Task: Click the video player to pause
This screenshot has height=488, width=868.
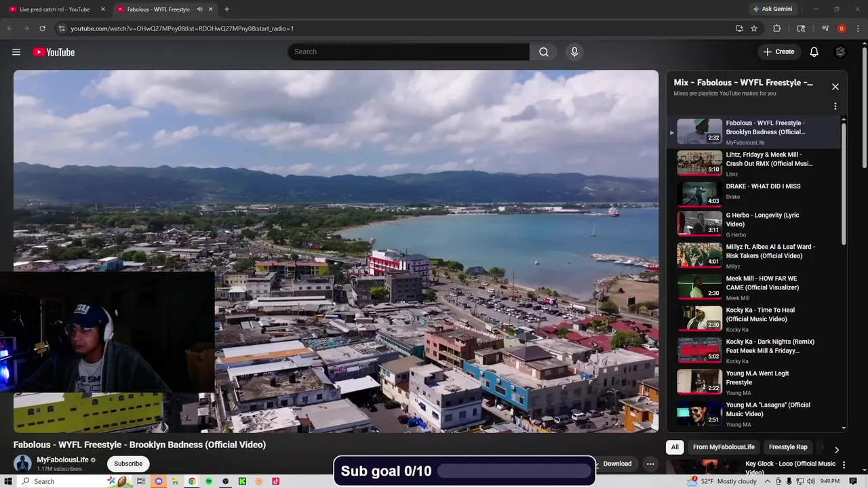Action: (336, 251)
